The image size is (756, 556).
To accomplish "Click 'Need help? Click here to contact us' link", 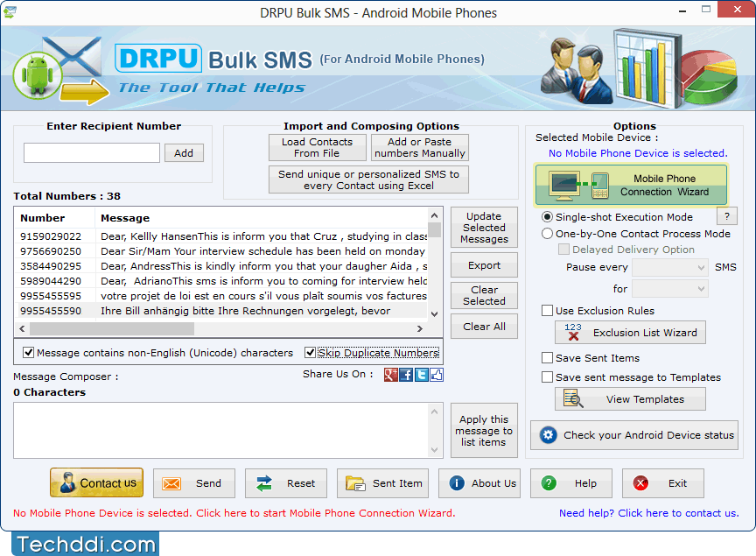I will tap(648, 513).
